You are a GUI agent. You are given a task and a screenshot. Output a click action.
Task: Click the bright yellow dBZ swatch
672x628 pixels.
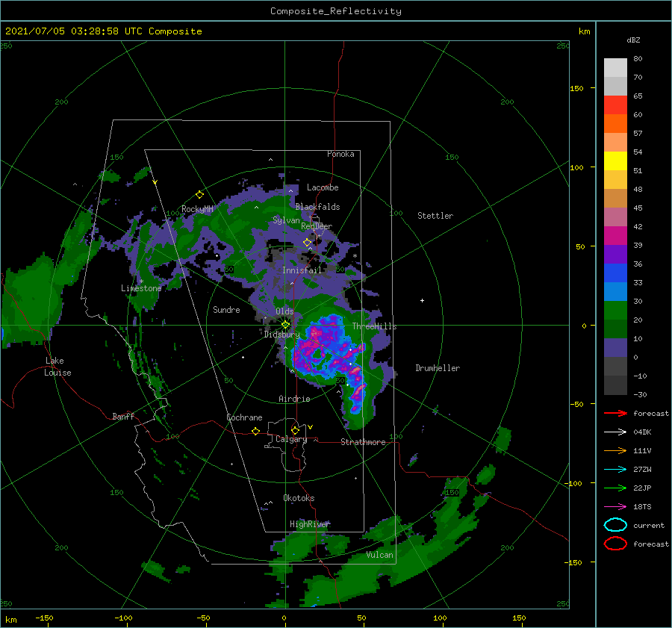[615, 161]
